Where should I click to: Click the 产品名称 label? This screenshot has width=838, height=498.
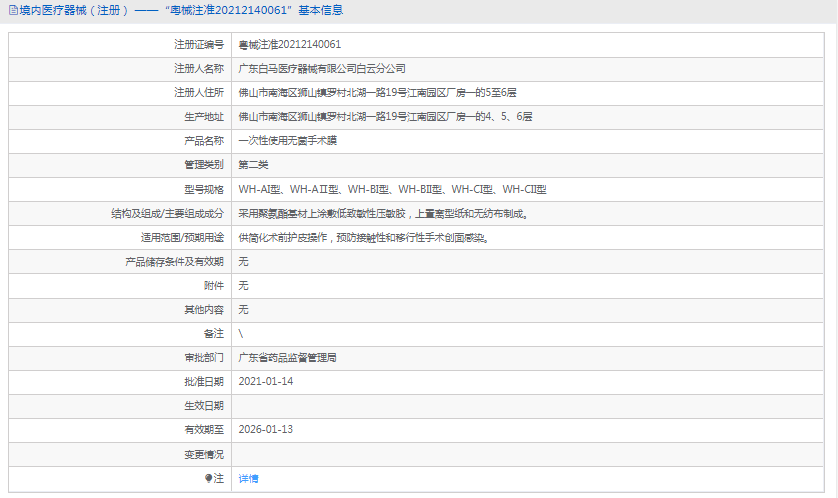(x=204, y=141)
